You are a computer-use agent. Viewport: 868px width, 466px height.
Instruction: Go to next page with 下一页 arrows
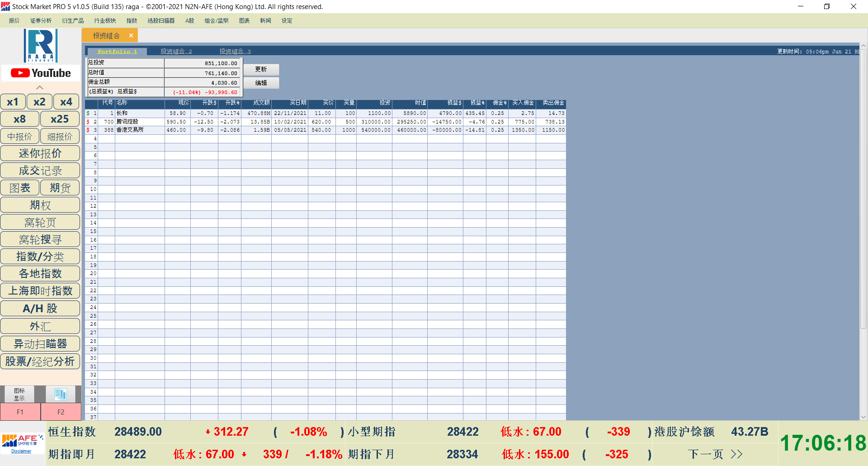pyautogui.click(x=715, y=454)
